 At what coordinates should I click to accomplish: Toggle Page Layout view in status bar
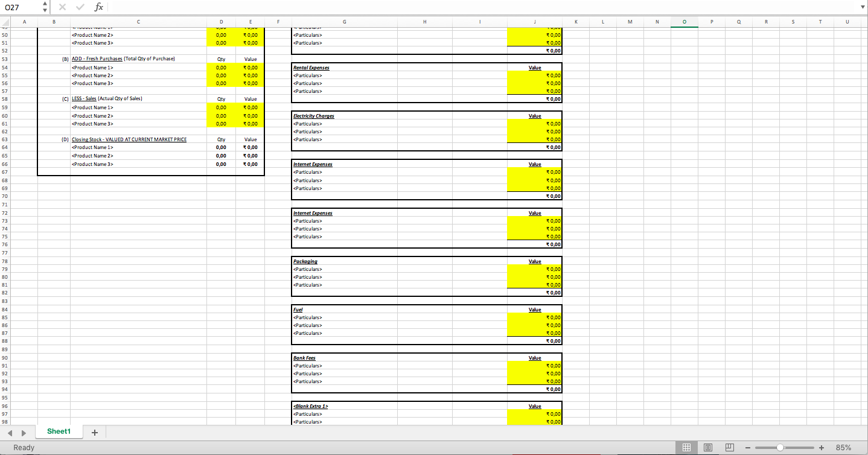(x=707, y=447)
